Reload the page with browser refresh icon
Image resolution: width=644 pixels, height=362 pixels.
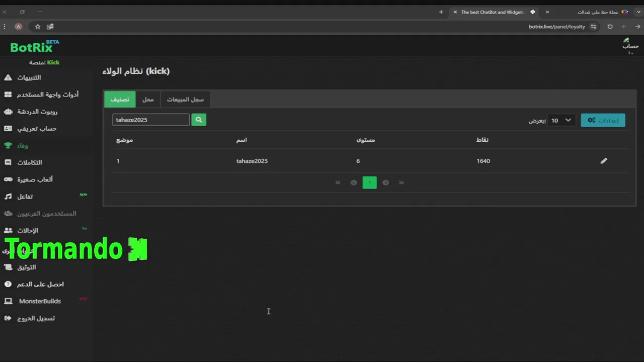click(610, 27)
